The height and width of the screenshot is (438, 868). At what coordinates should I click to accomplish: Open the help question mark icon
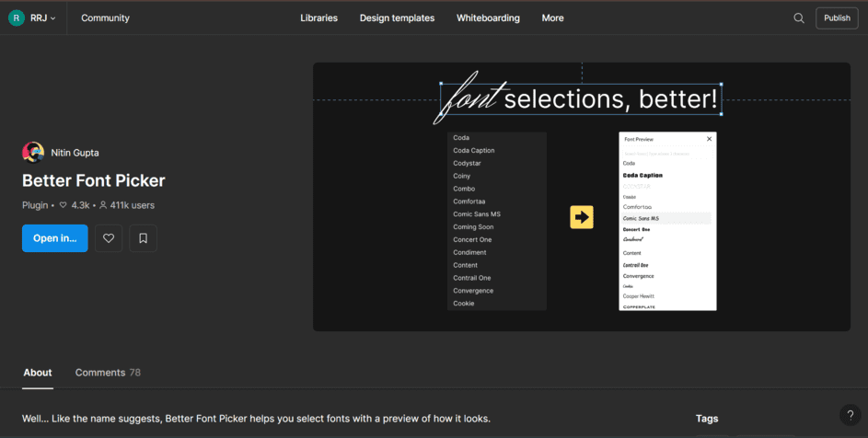click(850, 415)
